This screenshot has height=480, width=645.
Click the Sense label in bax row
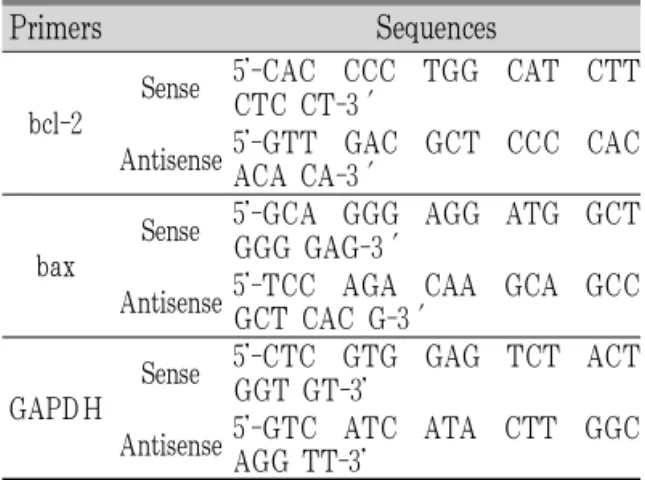[x=171, y=231]
